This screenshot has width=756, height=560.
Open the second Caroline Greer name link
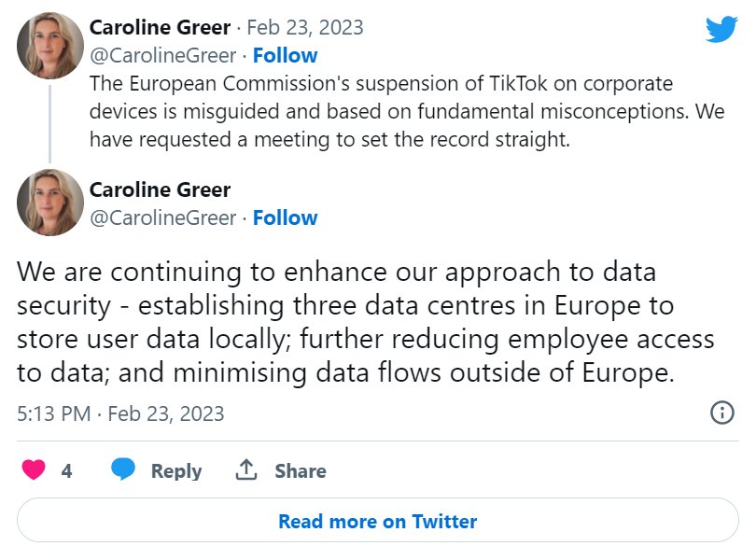(x=160, y=189)
